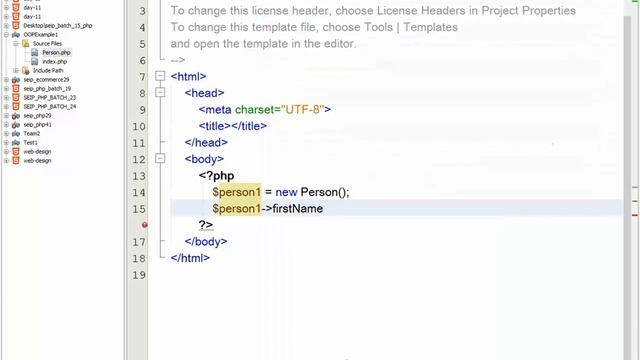Select the seip_php29 project label
This screenshot has width=640, height=360.
[37, 116]
